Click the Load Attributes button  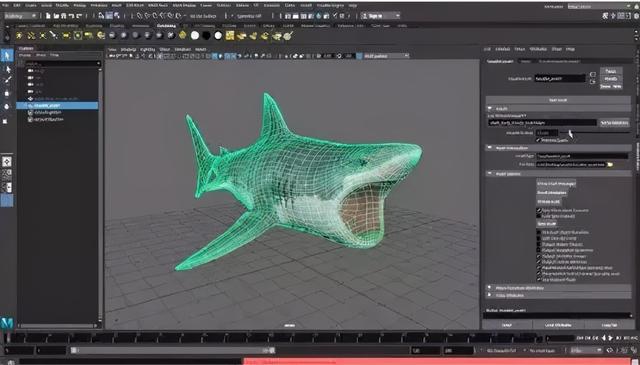click(558, 325)
